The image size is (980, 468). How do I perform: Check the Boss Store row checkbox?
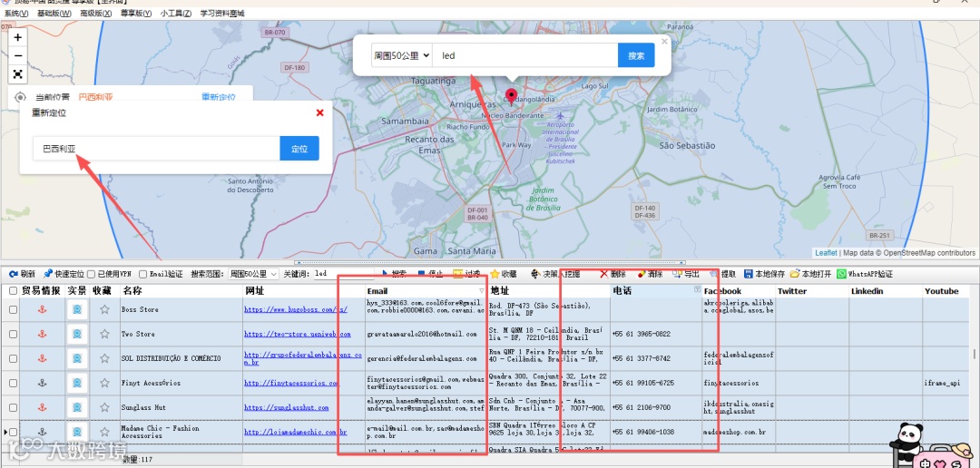coord(13,309)
